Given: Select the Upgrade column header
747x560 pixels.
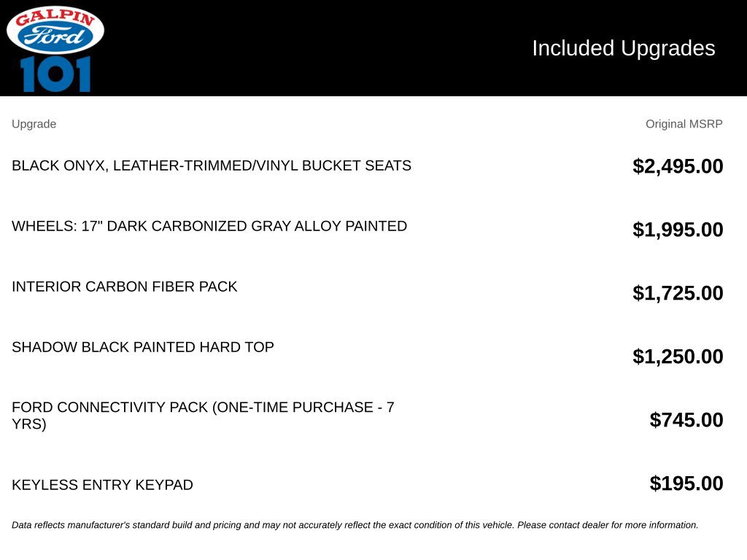Looking at the screenshot, I should pyautogui.click(x=34, y=124).
